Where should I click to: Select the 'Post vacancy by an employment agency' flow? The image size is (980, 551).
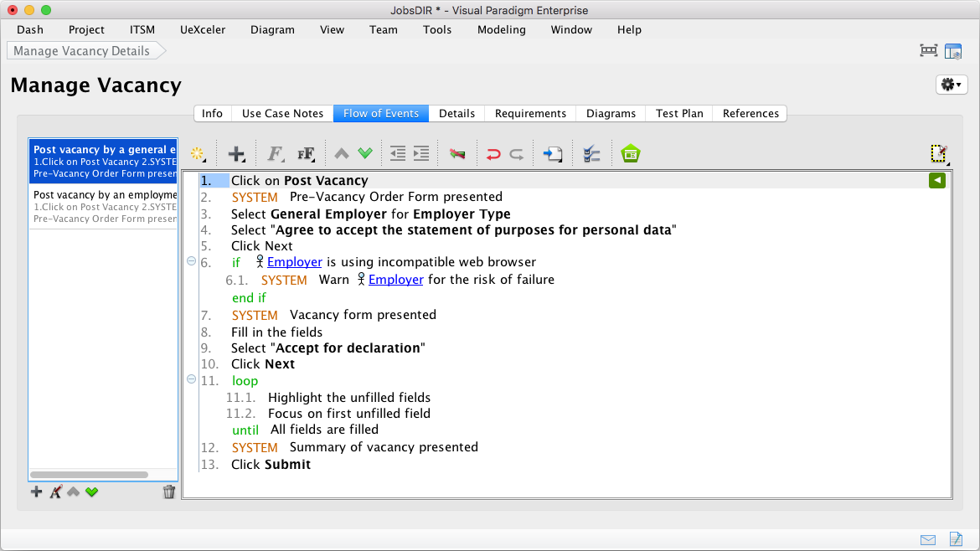click(x=103, y=207)
